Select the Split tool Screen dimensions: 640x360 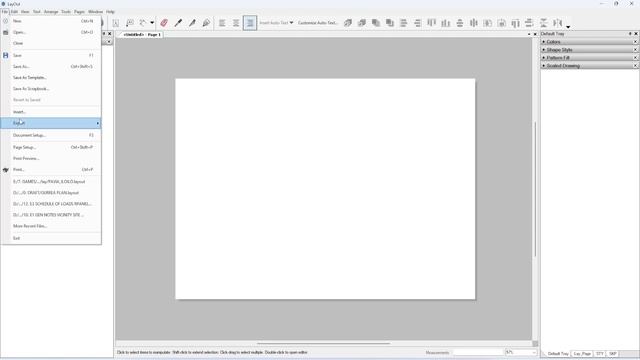tap(192, 23)
